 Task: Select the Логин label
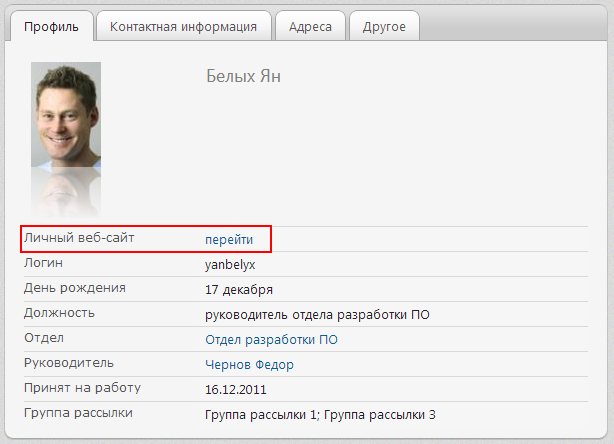[43, 263]
